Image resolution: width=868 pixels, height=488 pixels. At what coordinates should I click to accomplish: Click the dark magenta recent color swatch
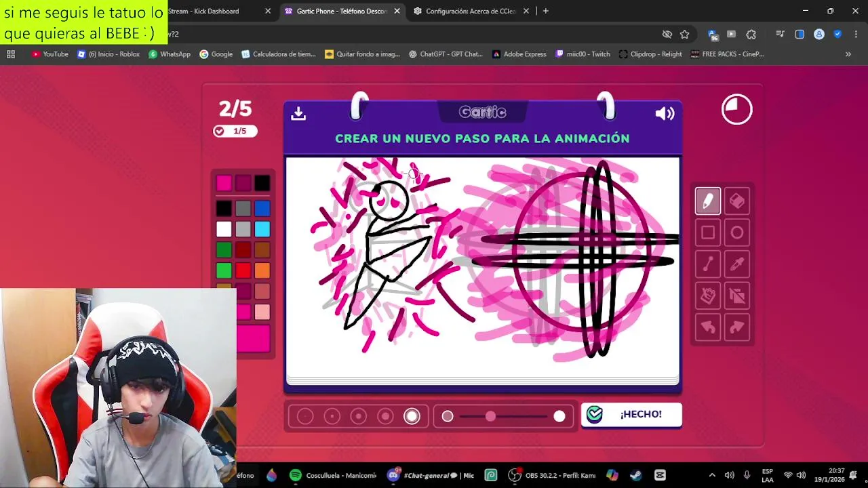(x=243, y=183)
